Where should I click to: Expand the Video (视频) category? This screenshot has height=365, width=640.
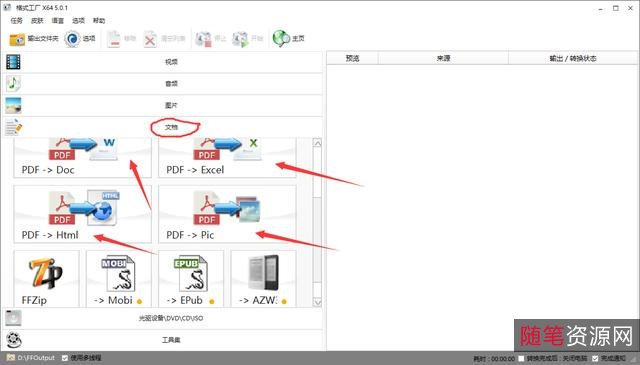pyautogui.click(x=162, y=62)
